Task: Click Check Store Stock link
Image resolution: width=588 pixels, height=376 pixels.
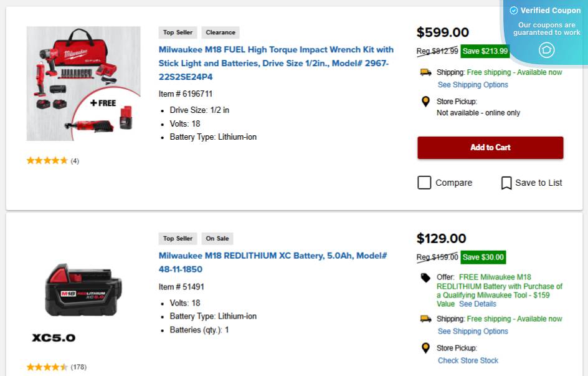Action: 468,360
